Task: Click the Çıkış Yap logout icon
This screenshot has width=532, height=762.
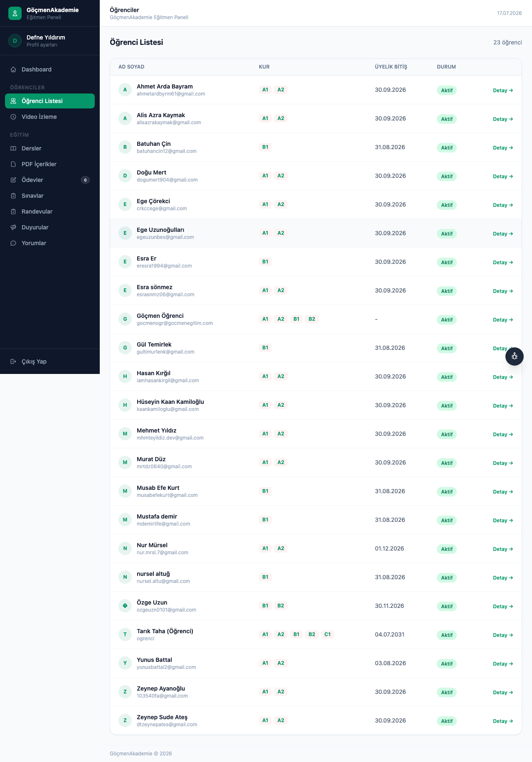Action: pos(13,361)
